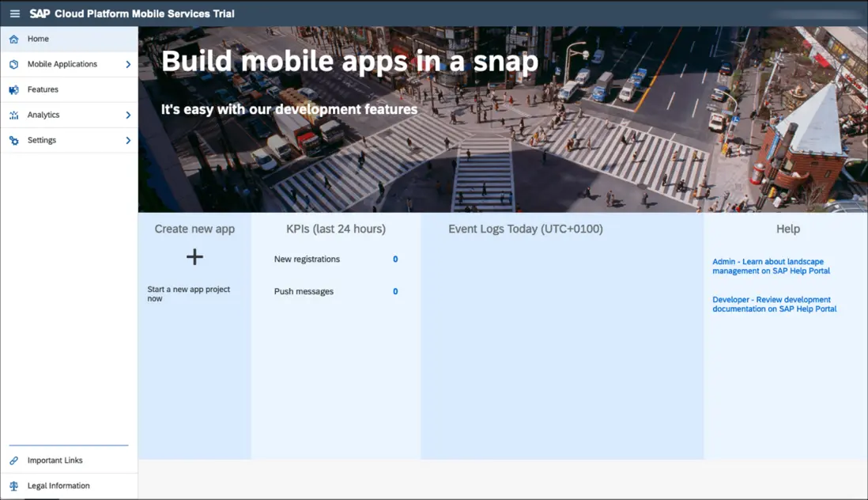Open Developer documentation help link
The height and width of the screenshot is (500, 868).
point(774,304)
